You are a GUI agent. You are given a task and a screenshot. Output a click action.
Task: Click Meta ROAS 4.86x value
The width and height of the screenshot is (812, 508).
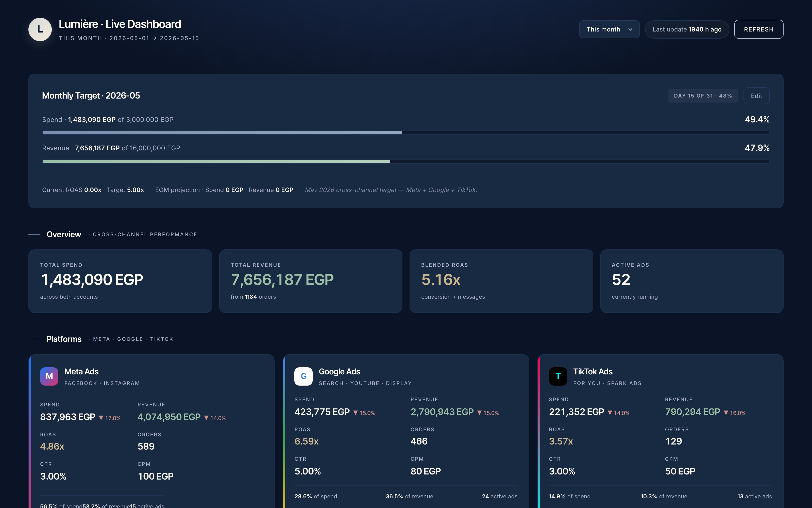[x=52, y=447]
